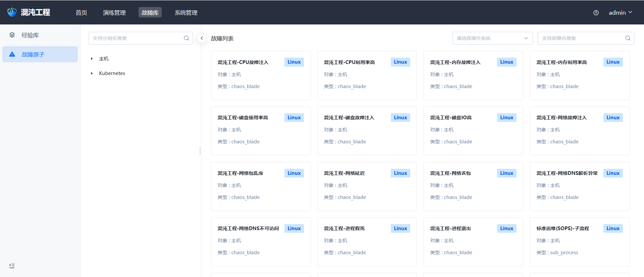The image size is (644, 277).
Task: Click the group name search magnifier icon
Action: pyautogui.click(x=186, y=38)
